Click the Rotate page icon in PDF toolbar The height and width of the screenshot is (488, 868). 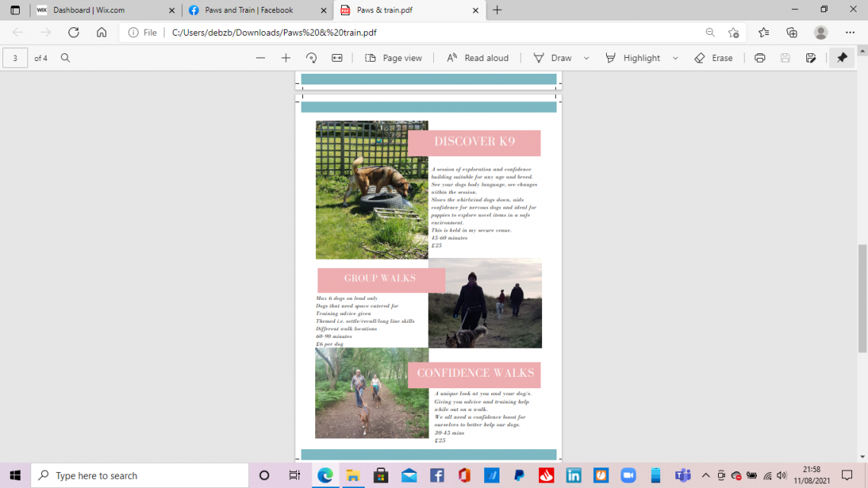311,58
